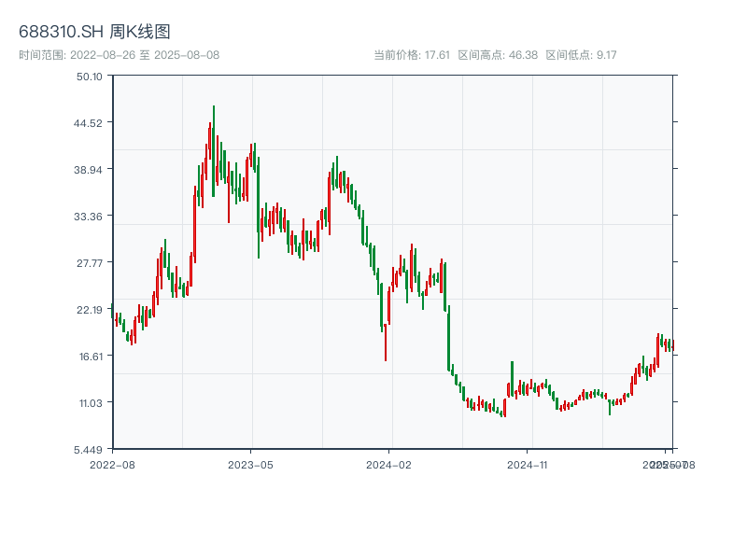Image resolution: width=747 pixels, height=560 pixels.
Task: Select the 2024-02 x-axis date label
Action: [x=389, y=464]
